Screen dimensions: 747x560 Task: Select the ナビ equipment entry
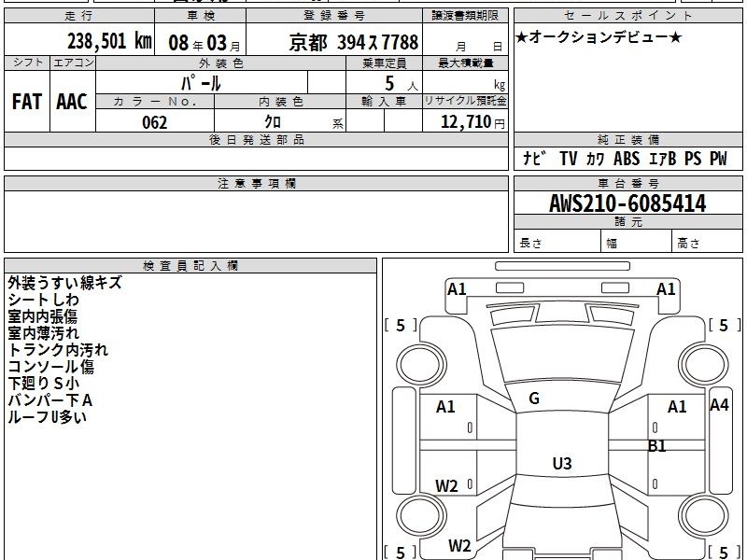coord(533,158)
